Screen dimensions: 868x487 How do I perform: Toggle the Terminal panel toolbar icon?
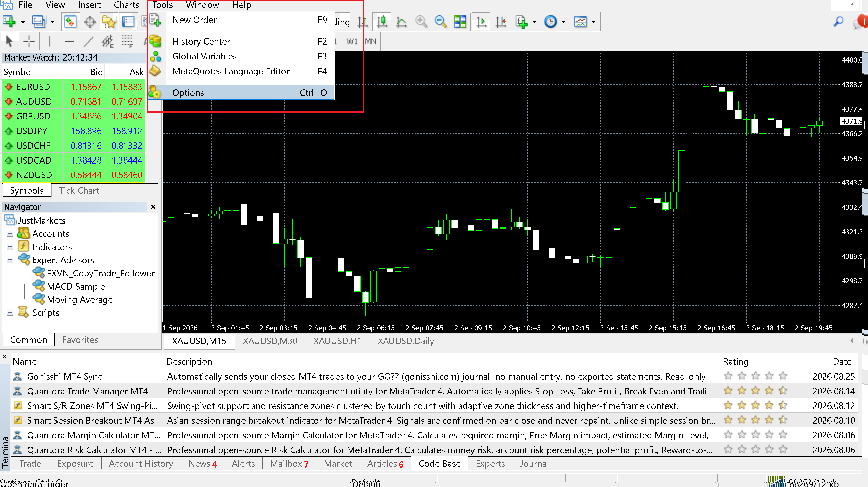128,22
